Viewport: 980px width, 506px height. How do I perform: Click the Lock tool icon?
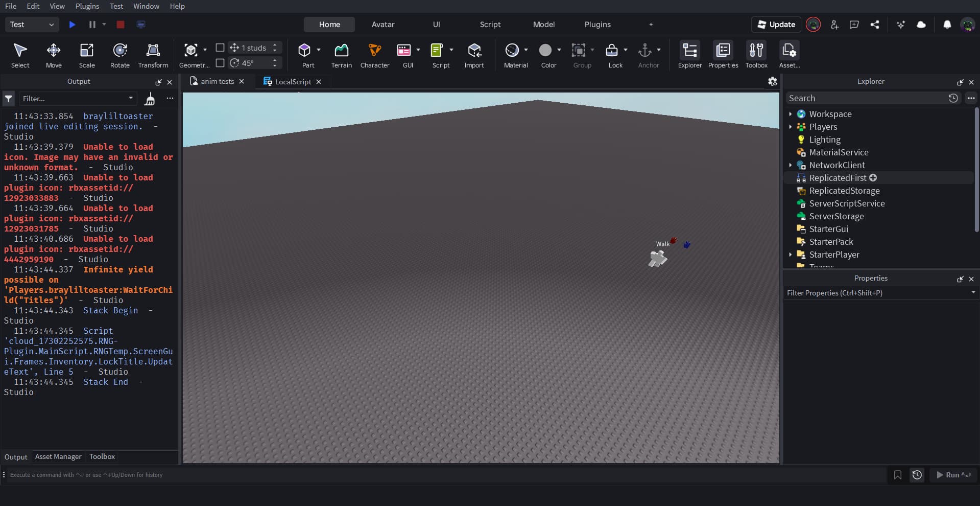[612, 50]
